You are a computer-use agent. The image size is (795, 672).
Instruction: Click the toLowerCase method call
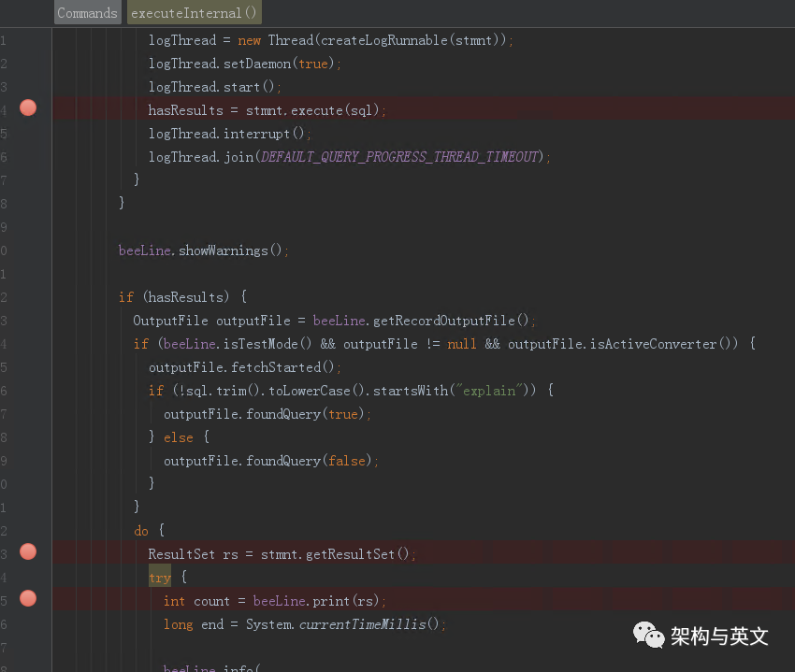point(310,391)
